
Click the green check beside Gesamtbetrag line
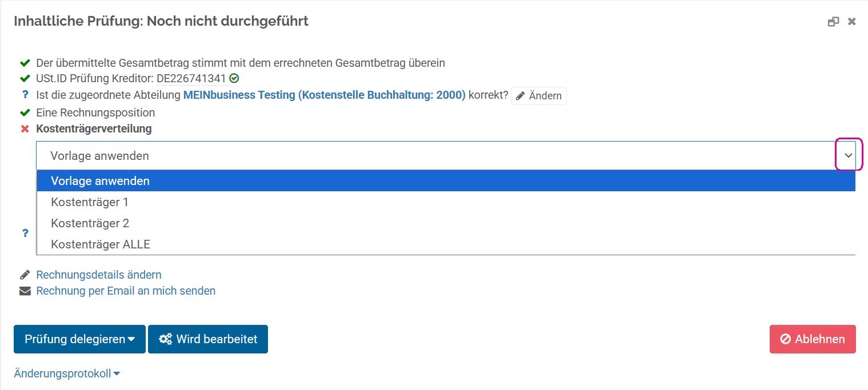(x=25, y=63)
